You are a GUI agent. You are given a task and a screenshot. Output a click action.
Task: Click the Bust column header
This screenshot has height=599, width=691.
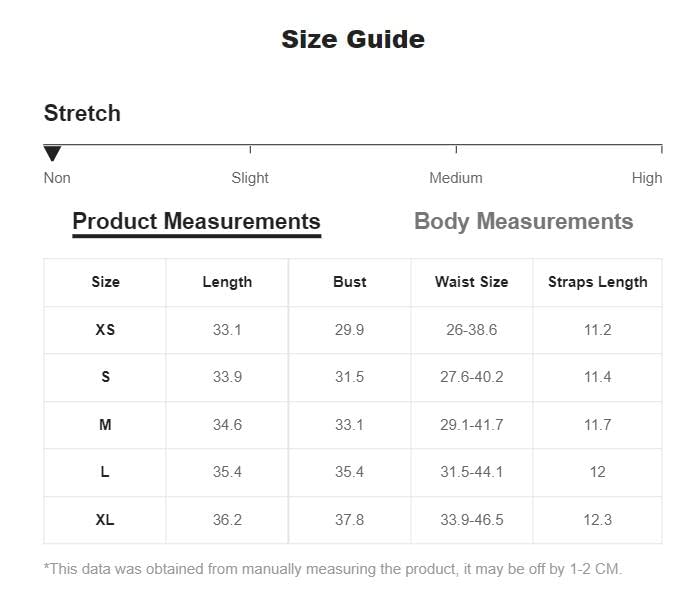(349, 282)
